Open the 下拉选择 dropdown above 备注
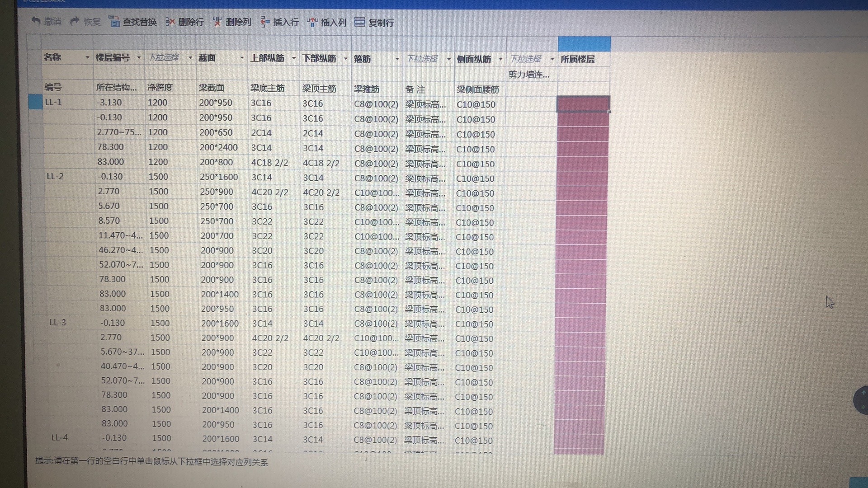Image resolution: width=868 pixels, height=488 pixels. [x=448, y=59]
